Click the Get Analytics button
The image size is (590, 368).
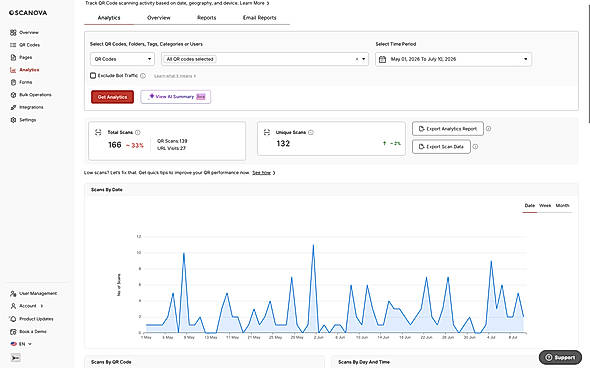click(x=113, y=97)
